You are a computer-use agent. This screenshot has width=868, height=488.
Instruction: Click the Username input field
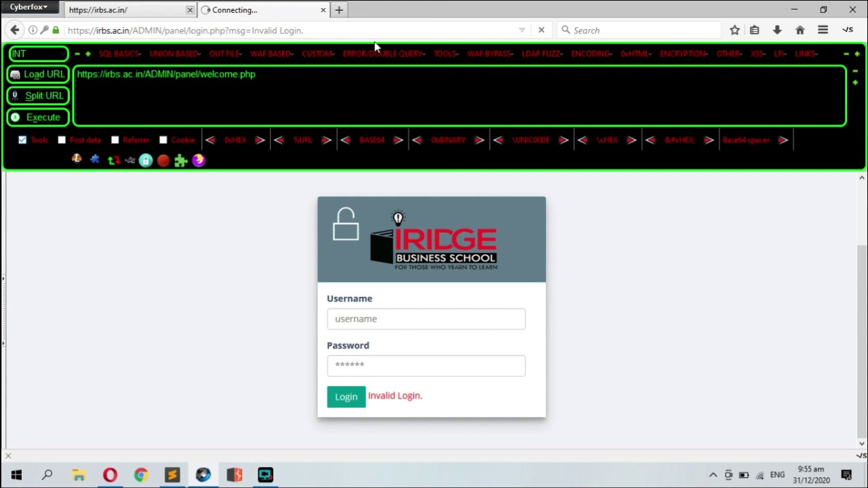pyautogui.click(x=426, y=319)
